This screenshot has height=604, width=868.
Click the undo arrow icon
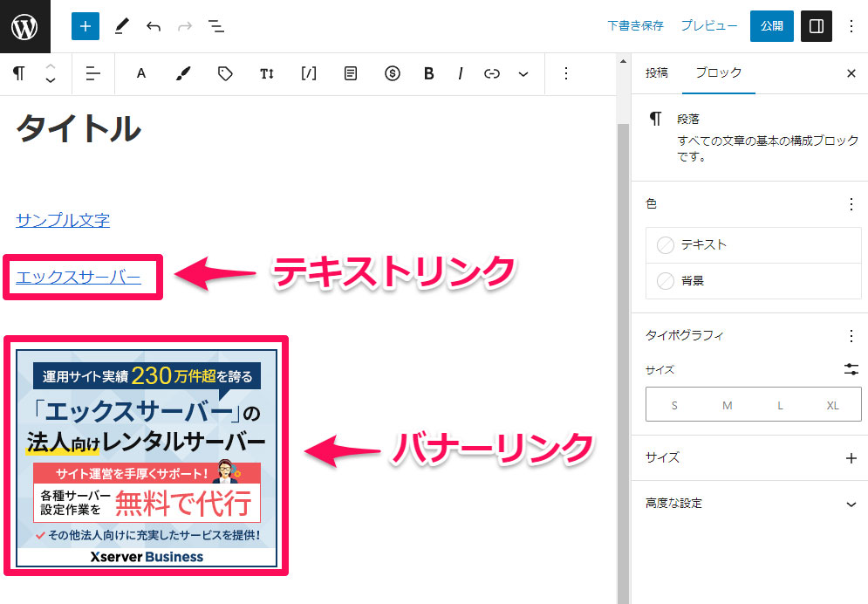point(154,26)
